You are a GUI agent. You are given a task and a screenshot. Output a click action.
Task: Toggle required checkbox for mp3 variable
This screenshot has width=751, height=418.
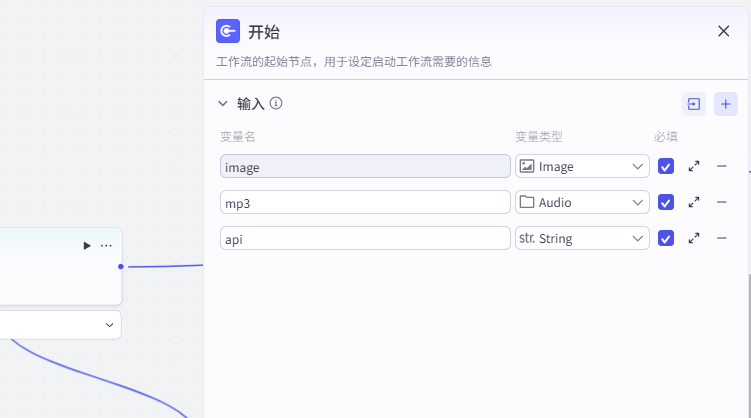tap(666, 203)
